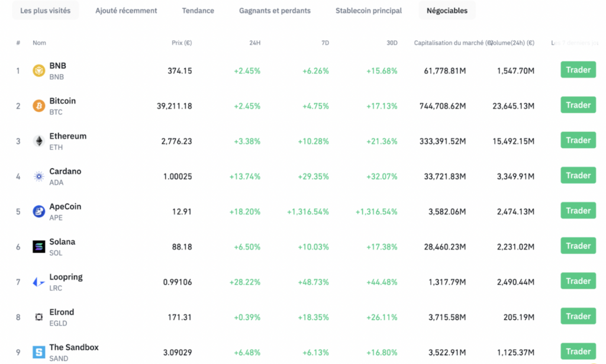Switch to Stablecoin principal tab
Image resolution: width=606 pixels, height=364 pixels.
(368, 10)
